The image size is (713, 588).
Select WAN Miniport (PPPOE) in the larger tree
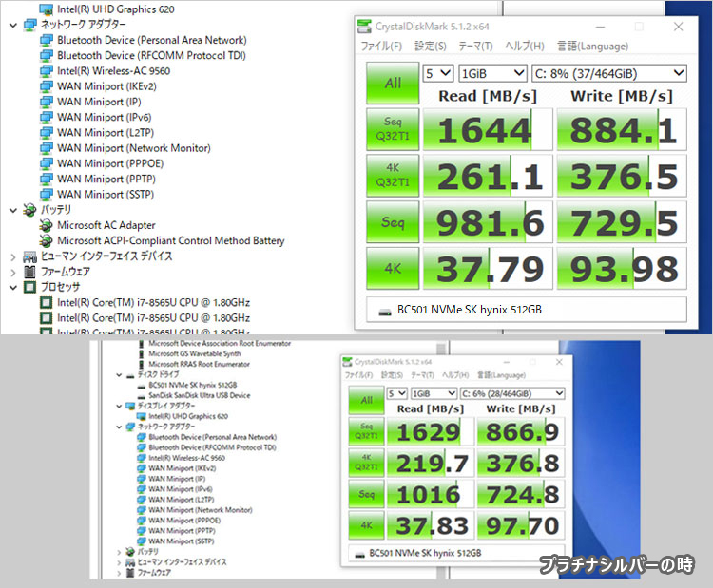click(110, 163)
